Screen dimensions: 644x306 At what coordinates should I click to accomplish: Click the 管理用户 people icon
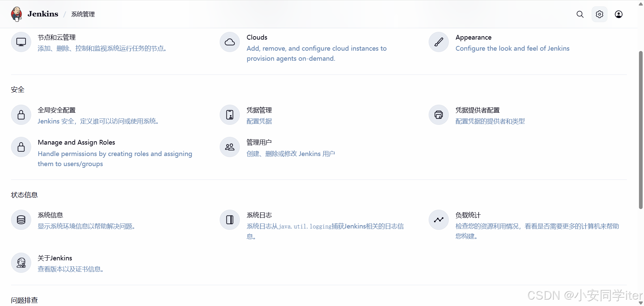tap(230, 147)
